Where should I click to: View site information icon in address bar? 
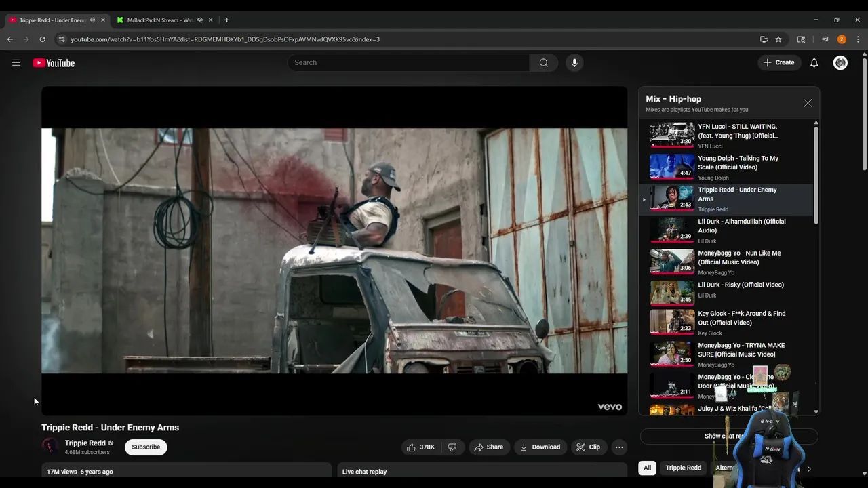62,39
